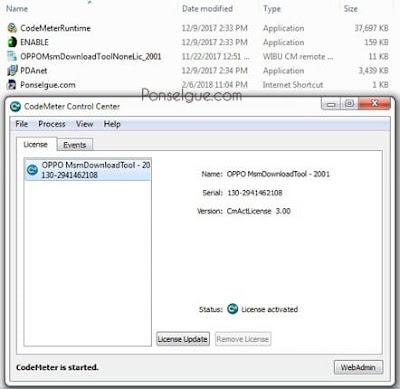The height and width of the screenshot is (389, 400).
Task: Switch to the Events tab
Action: point(75,145)
